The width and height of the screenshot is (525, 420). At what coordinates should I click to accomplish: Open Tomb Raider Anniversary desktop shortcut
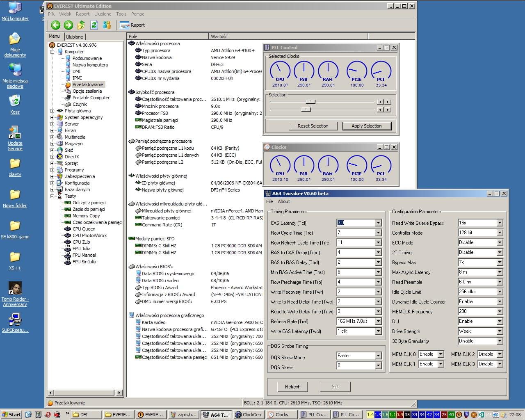click(x=15, y=288)
